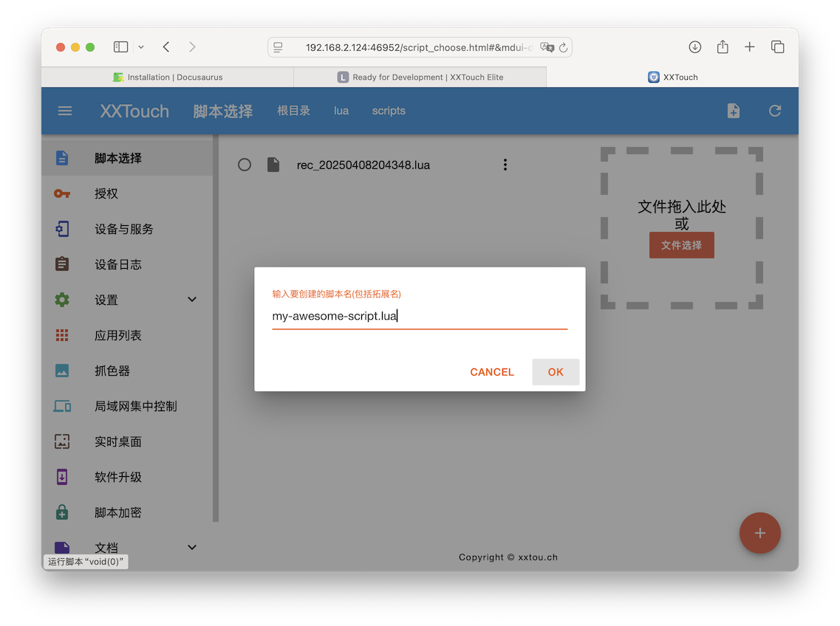Viewport: 840px width, 626px height.
Task: Show Safari tab overview icon
Action: click(x=777, y=47)
